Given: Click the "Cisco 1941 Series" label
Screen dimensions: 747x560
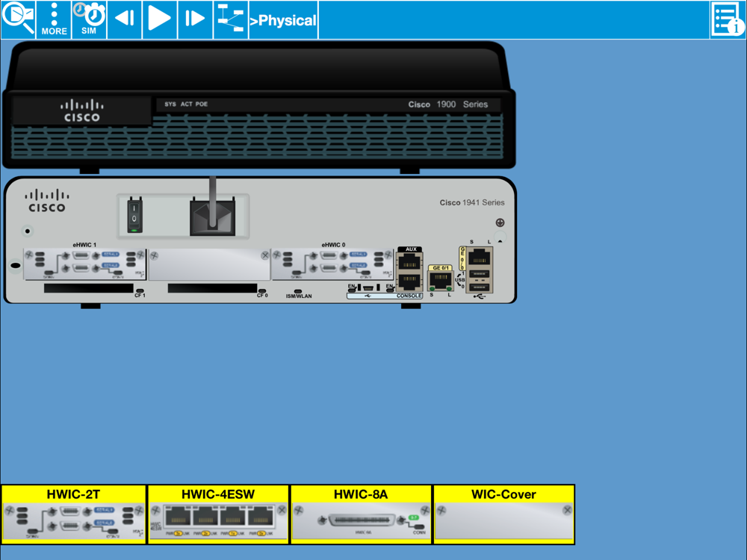Looking at the screenshot, I should (x=471, y=202).
